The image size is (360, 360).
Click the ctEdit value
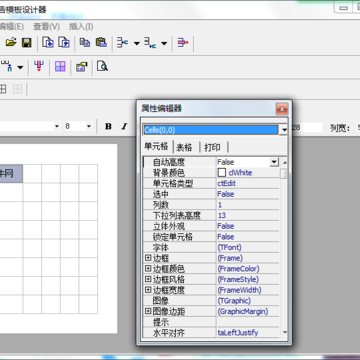[227, 183]
